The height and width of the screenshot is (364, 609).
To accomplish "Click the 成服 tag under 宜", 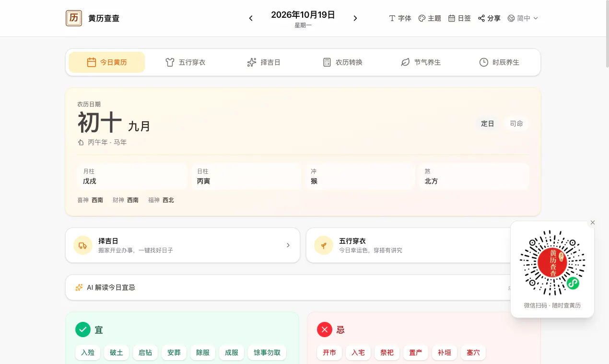I will pyautogui.click(x=232, y=353).
